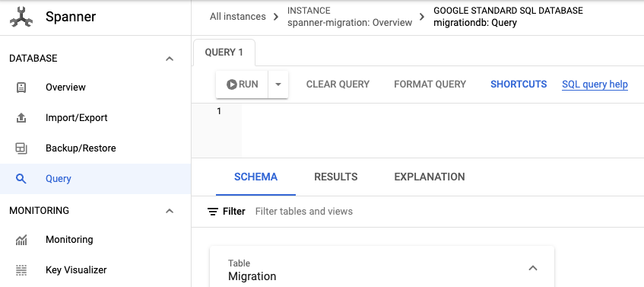Click the CLEAR QUERY button
Viewport: 644px width, 287px height.
click(338, 85)
